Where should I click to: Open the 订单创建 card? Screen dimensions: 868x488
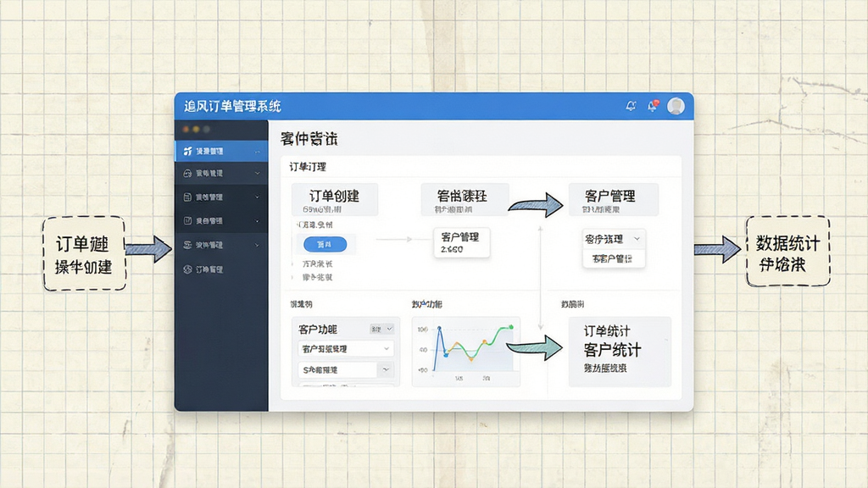tap(334, 200)
